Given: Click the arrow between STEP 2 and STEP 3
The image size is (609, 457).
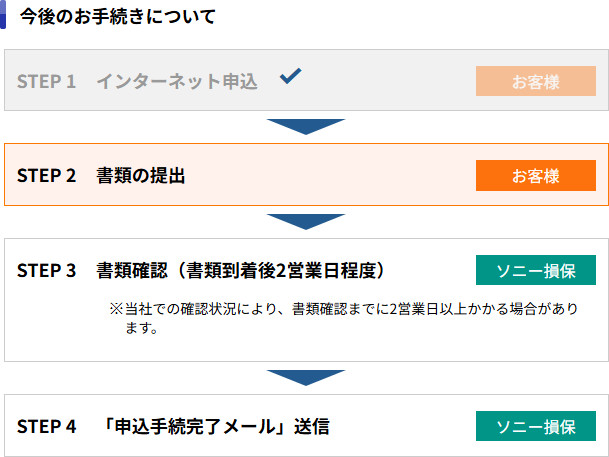Looking at the screenshot, I should click(x=305, y=221).
